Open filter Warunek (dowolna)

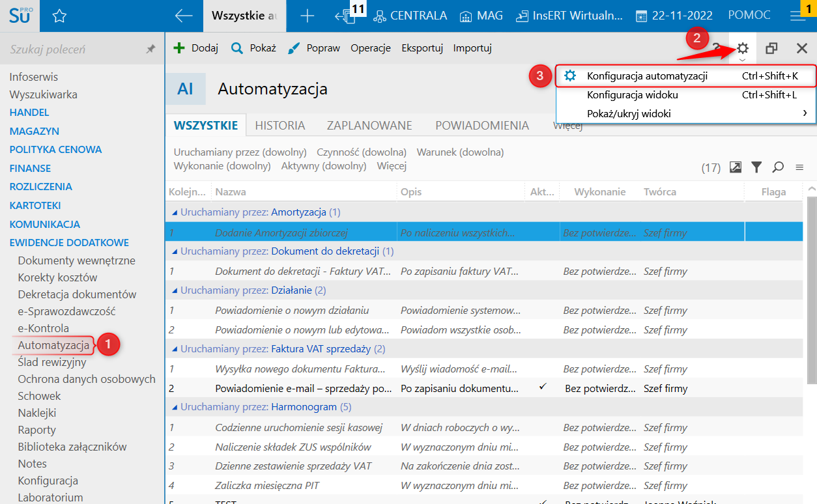(x=460, y=152)
